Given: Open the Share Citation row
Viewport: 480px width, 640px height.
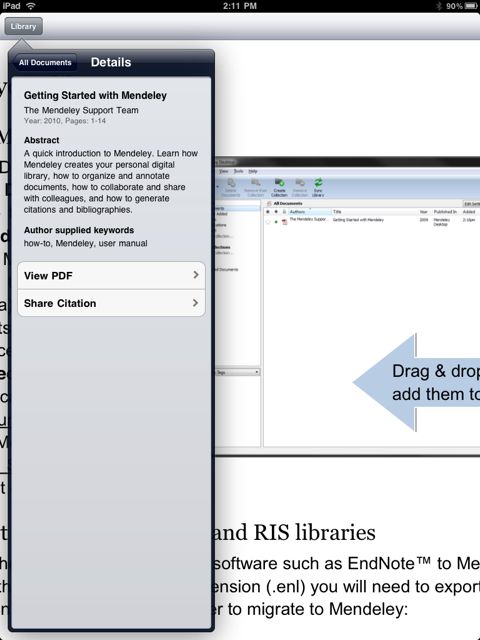Looking at the screenshot, I should coord(111,303).
